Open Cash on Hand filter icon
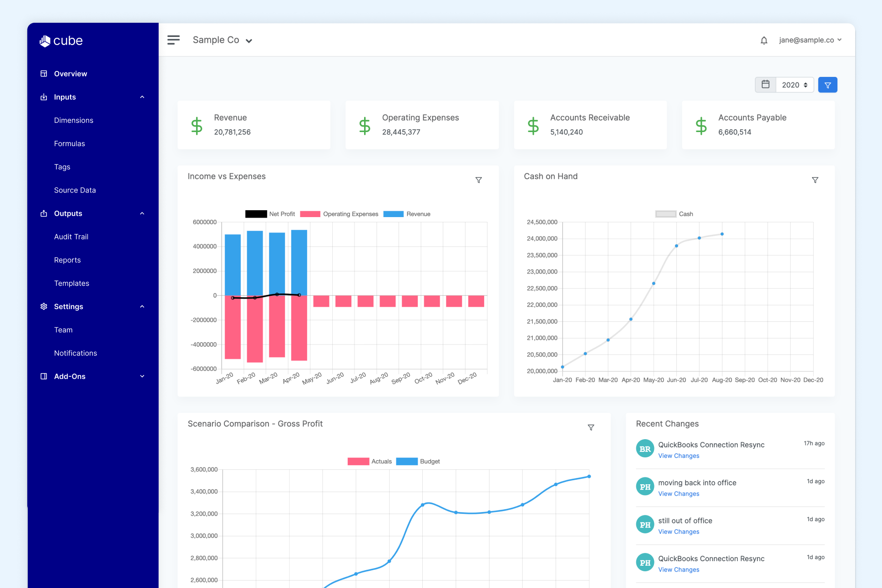The image size is (882, 588). coord(815,180)
